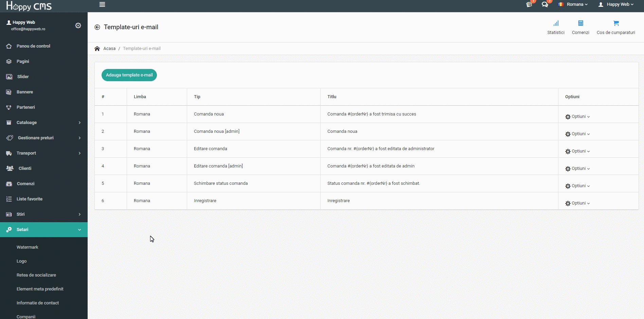Click Adauga template e-mail button

coord(129,75)
